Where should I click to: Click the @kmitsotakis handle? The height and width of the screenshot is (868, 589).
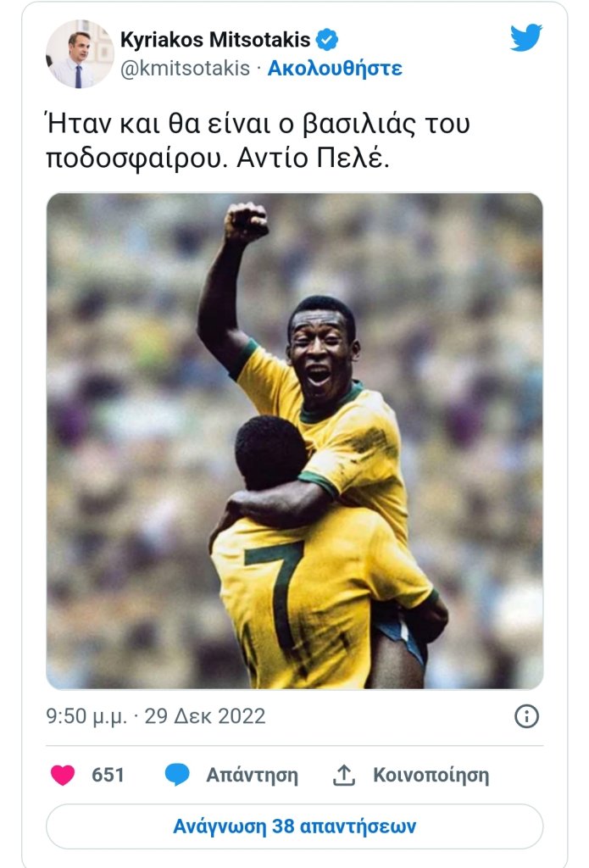[185, 68]
